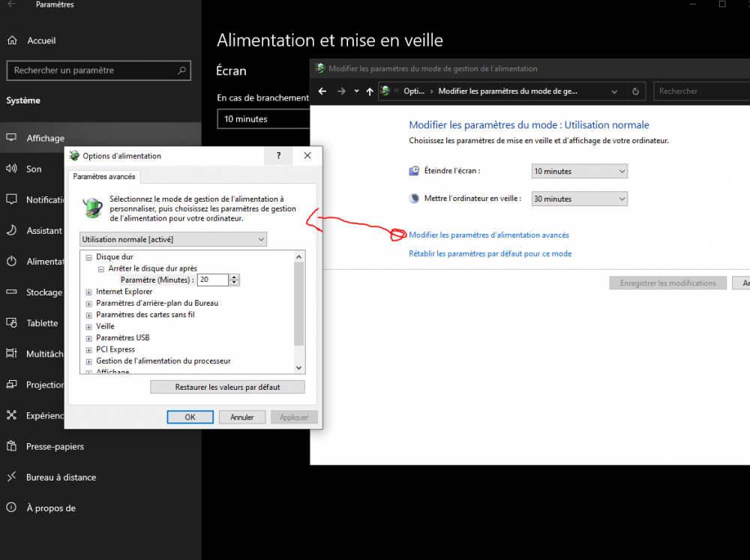Click the À propos de info icon
750x560 pixels.
(x=11, y=508)
